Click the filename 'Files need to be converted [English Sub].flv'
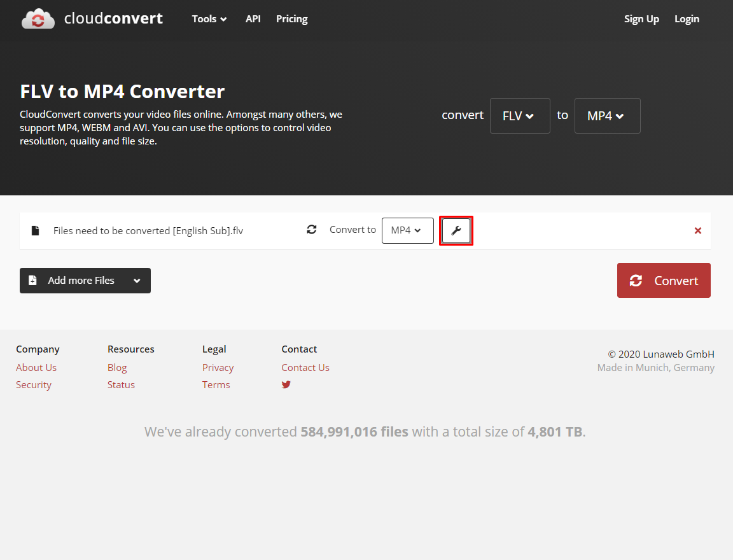This screenshot has width=733, height=560. click(x=148, y=231)
